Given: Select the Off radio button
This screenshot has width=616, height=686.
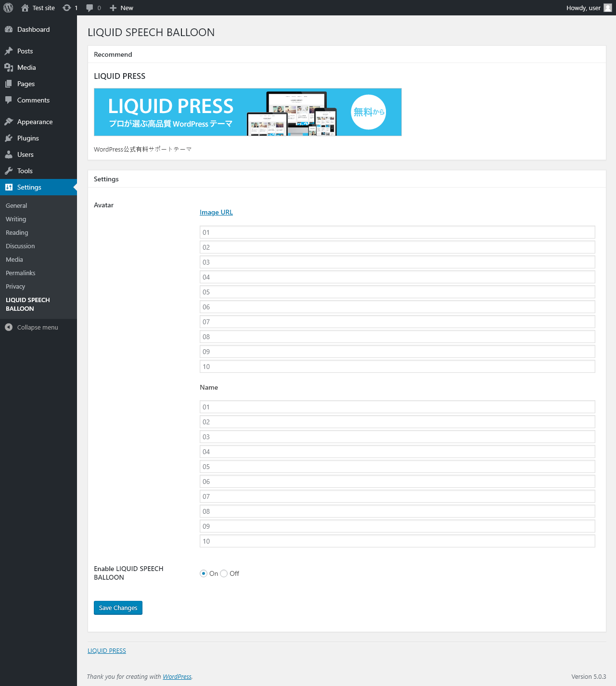Looking at the screenshot, I should click(x=224, y=573).
